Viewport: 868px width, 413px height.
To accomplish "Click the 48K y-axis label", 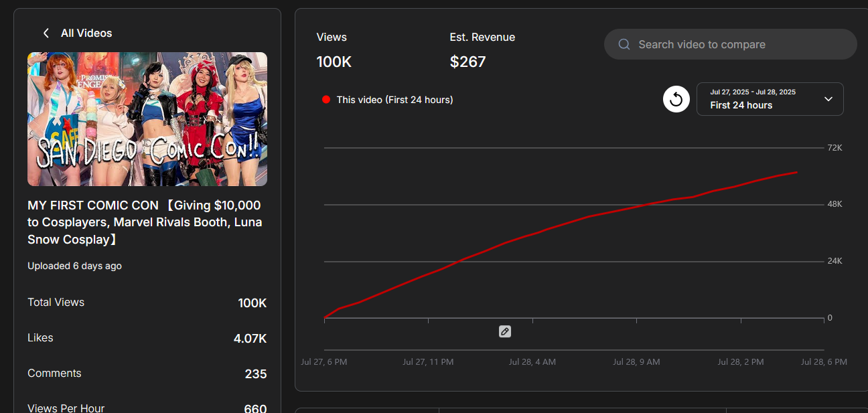I will [x=835, y=204].
